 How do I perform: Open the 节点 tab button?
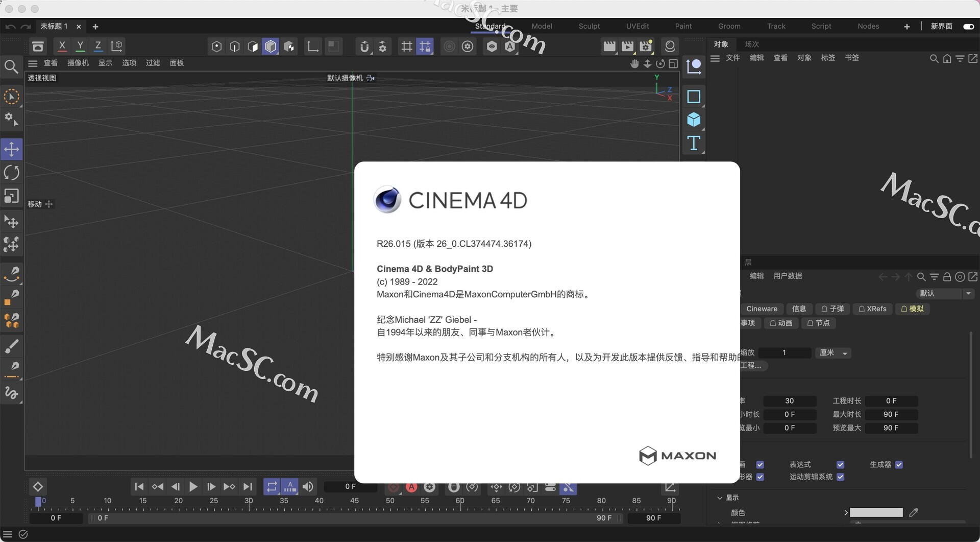818,323
